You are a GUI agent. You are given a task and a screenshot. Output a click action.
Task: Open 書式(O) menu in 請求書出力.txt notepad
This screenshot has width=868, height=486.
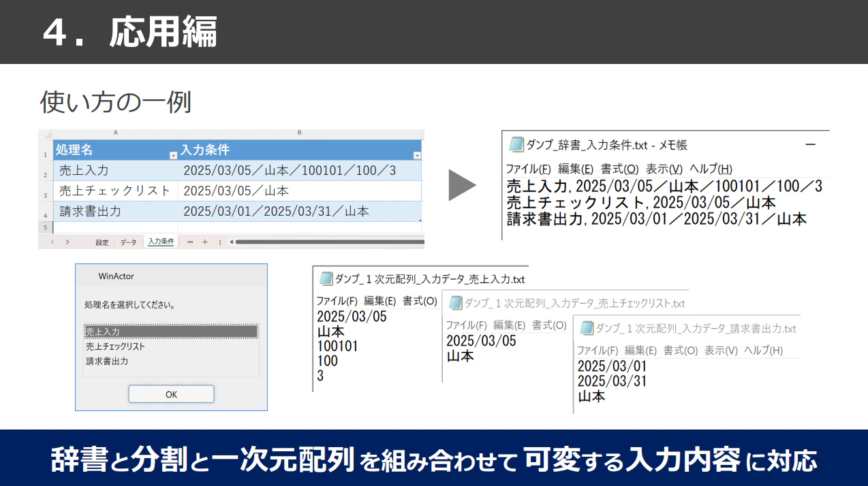[681, 351]
